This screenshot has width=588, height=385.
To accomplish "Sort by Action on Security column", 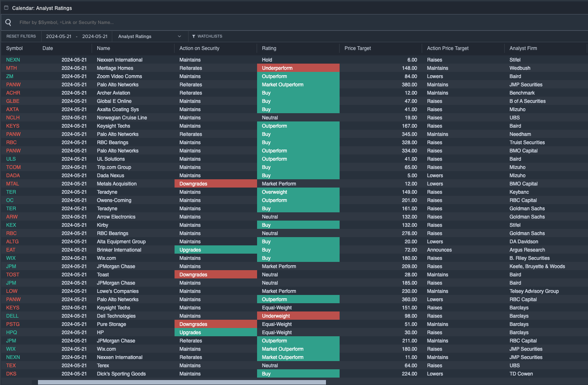I will [199, 48].
